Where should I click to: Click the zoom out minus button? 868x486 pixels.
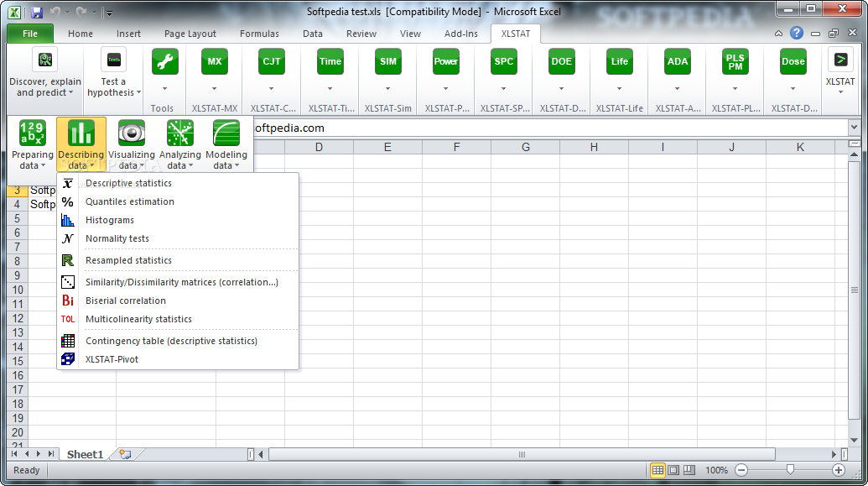741,470
